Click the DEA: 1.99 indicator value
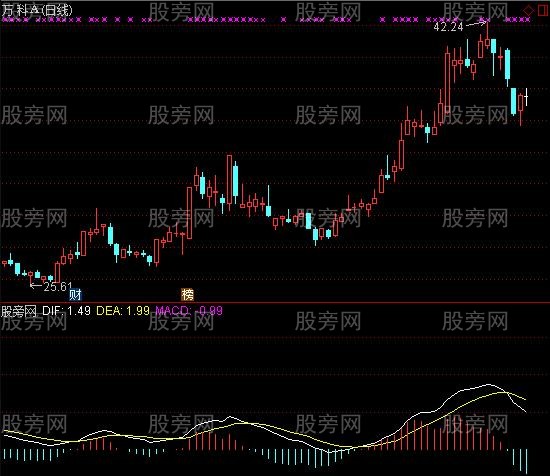This screenshot has height=476, width=550. point(123,310)
